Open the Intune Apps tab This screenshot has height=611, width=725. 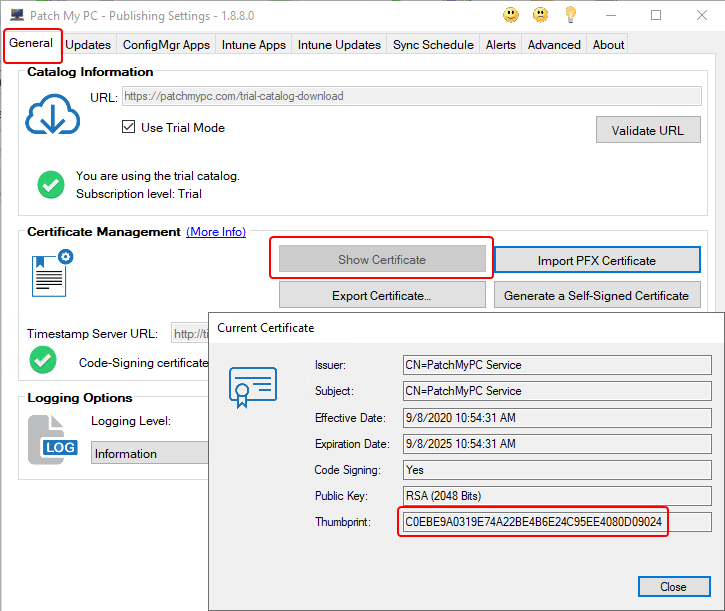pos(253,45)
